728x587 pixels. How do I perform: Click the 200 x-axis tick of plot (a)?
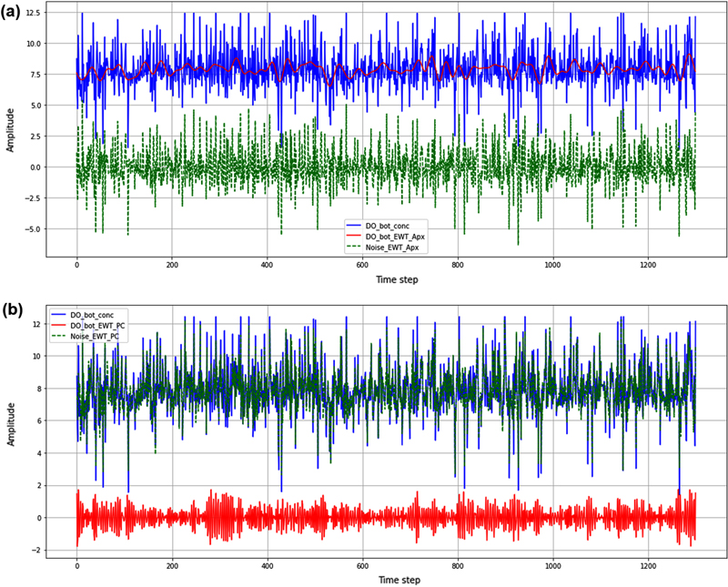172,265
